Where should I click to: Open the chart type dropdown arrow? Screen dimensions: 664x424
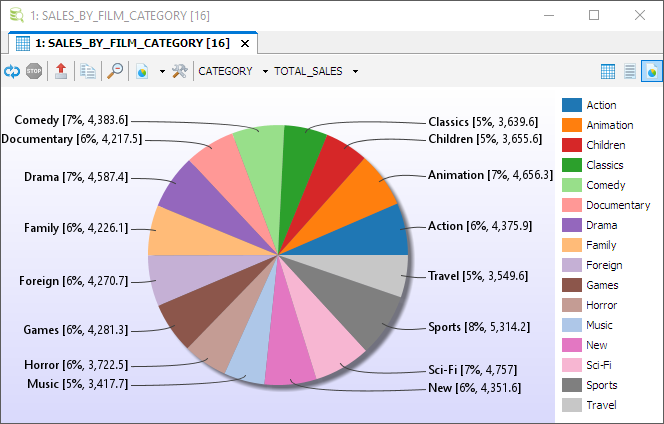coord(162,72)
